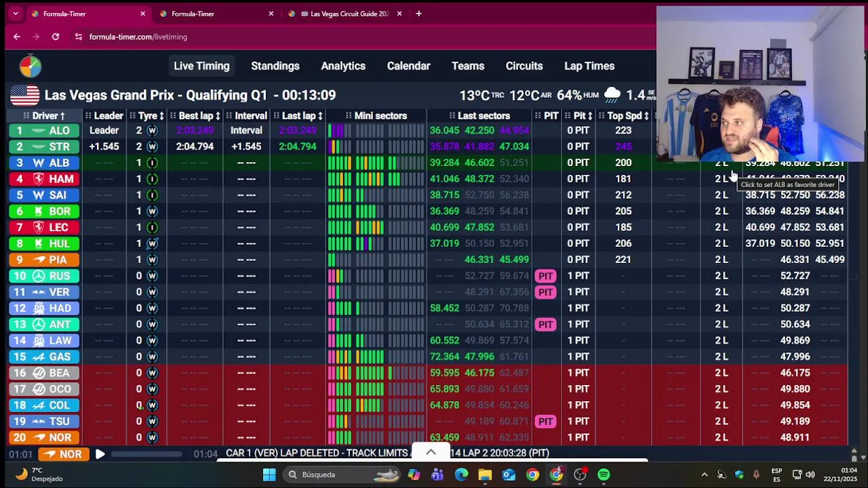Click the Last sectors column drag handle
This screenshot has height=488, width=868.
(452, 116)
